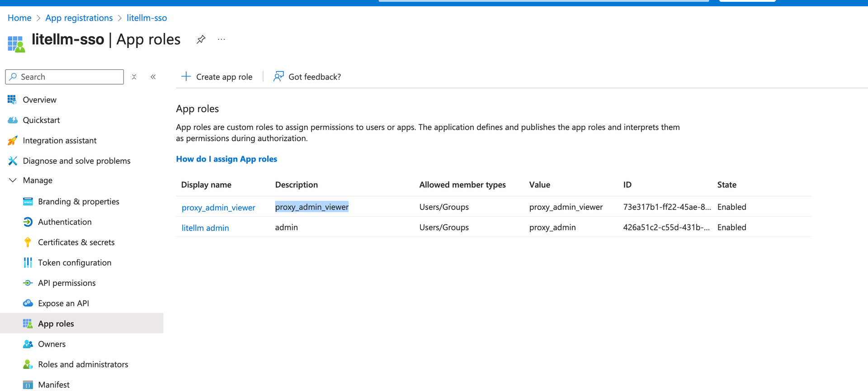
Task: Click the Branding & properties icon
Action: coord(28,201)
